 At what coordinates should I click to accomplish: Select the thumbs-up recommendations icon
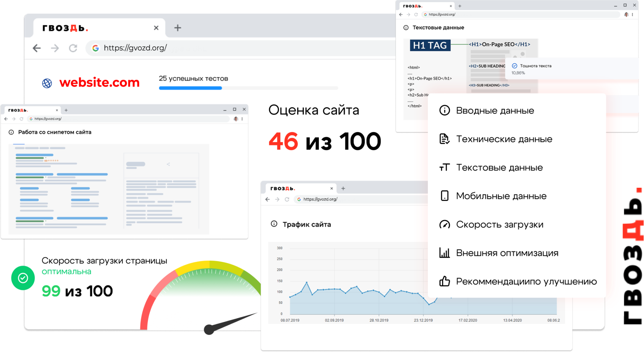point(445,281)
